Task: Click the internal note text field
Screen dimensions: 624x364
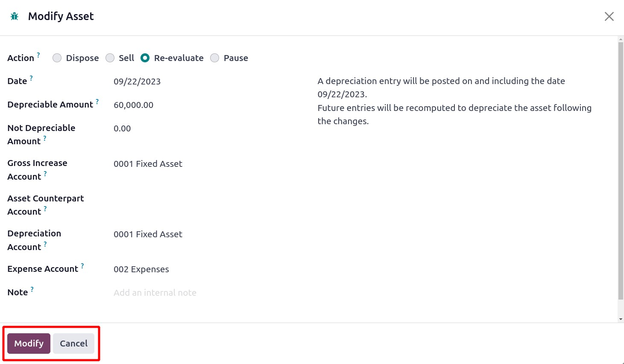Action: pyautogui.click(x=205, y=293)
